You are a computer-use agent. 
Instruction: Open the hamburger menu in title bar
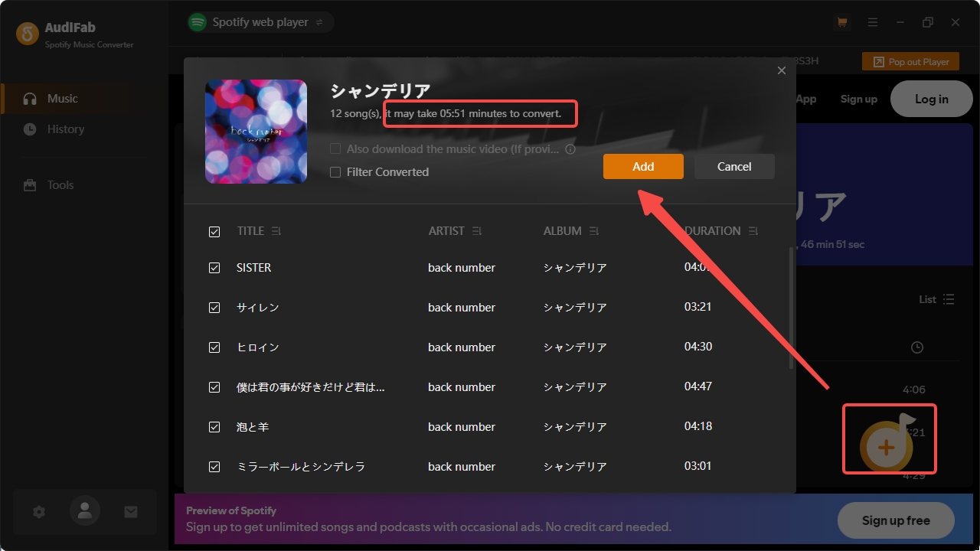point(873,22)
